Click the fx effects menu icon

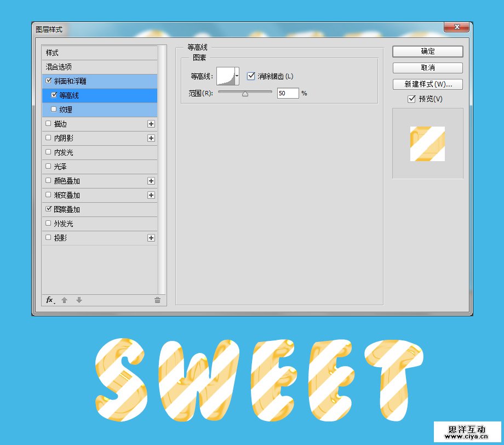pos(50,300)
